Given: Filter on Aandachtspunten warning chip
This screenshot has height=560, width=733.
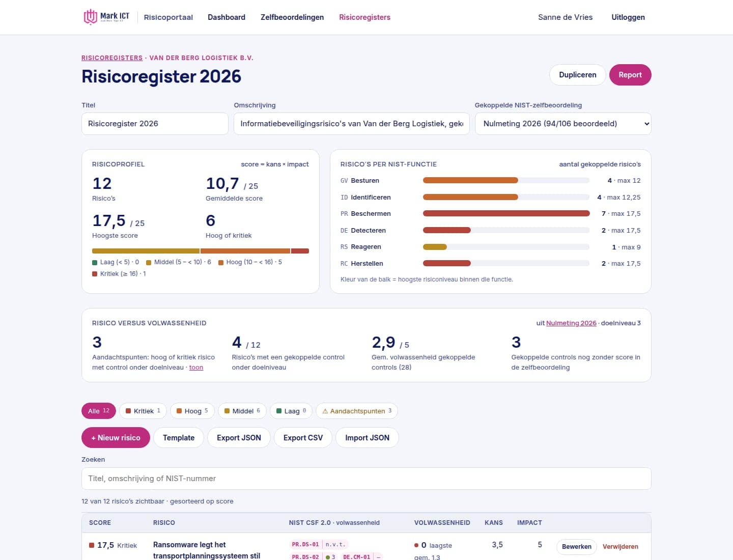Looking at the screenshot, I should pos(357,411).
